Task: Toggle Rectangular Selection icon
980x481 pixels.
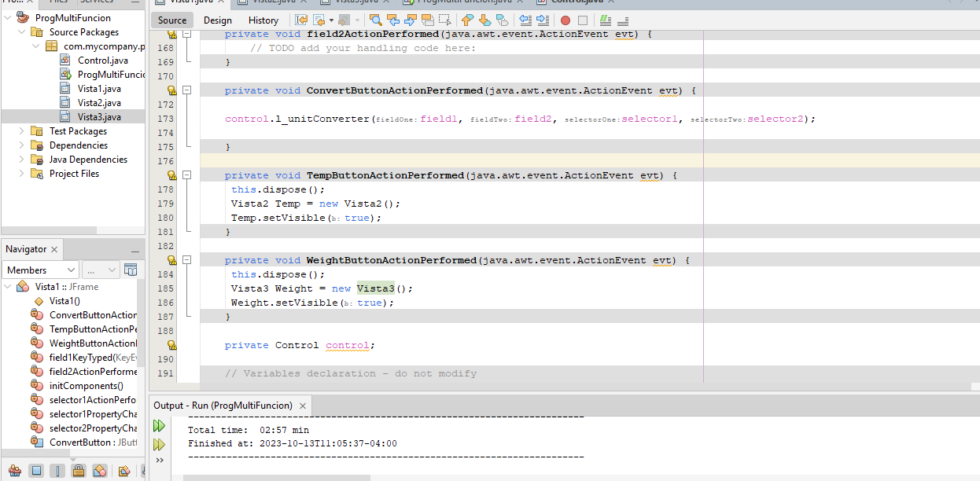Action: pyautogui.click(x=444, y=20)
